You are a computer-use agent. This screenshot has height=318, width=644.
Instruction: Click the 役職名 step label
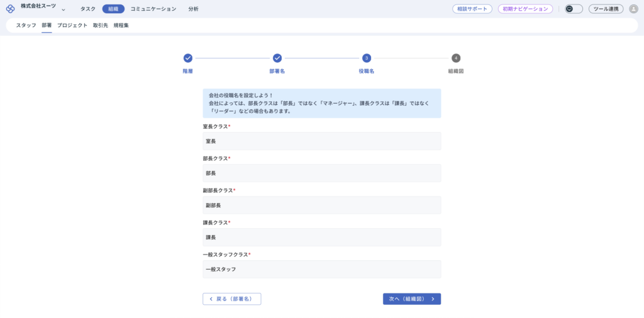click(367, 72)
